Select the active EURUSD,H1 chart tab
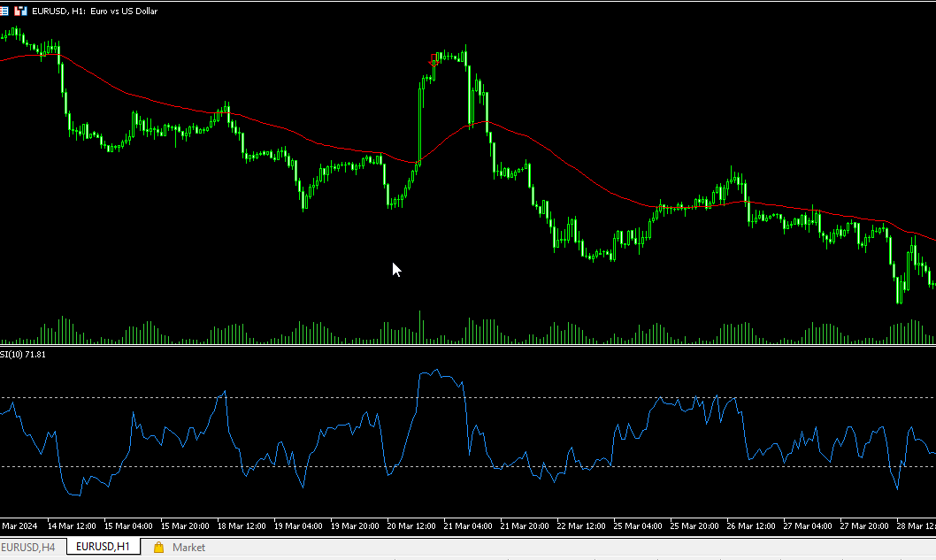 pos(104,547)
